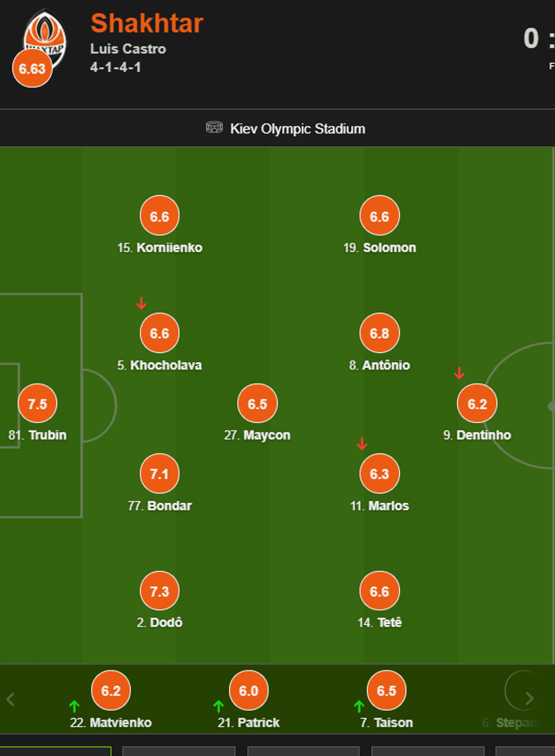The height and width of the screenshot is (756, 555).
Task: Click Marlos's 6.3 rating circle
Action: click(x=379, y=473)
